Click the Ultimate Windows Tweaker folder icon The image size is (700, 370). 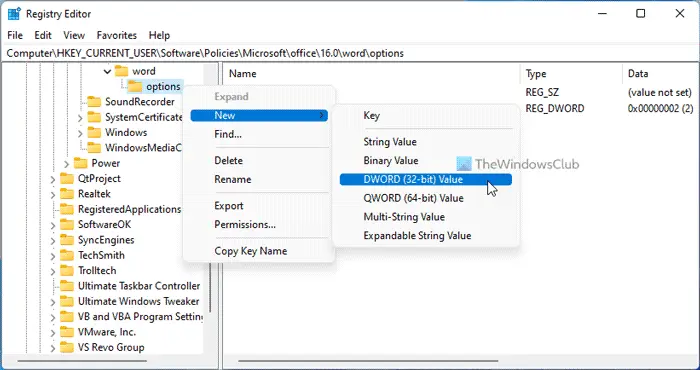pyautogui.click(x=67, y=301)
